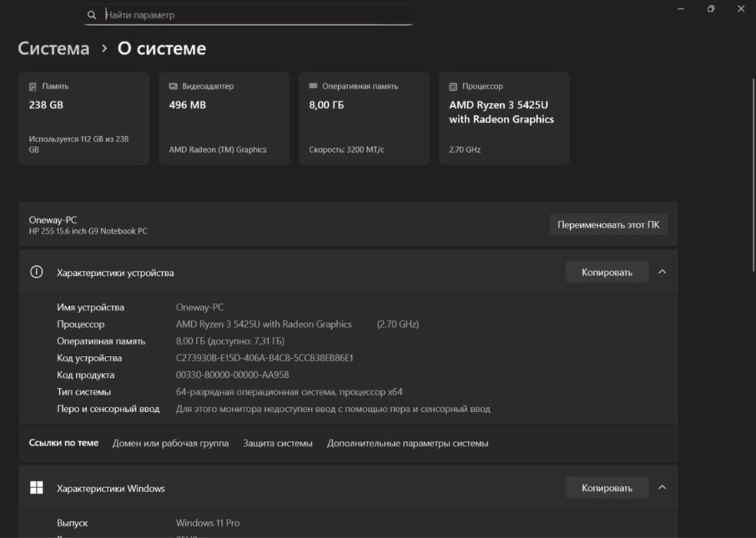This screenshot has height=538, width=756.
Task: Click the Ссылки по теме label
Action: click(64, 443)
